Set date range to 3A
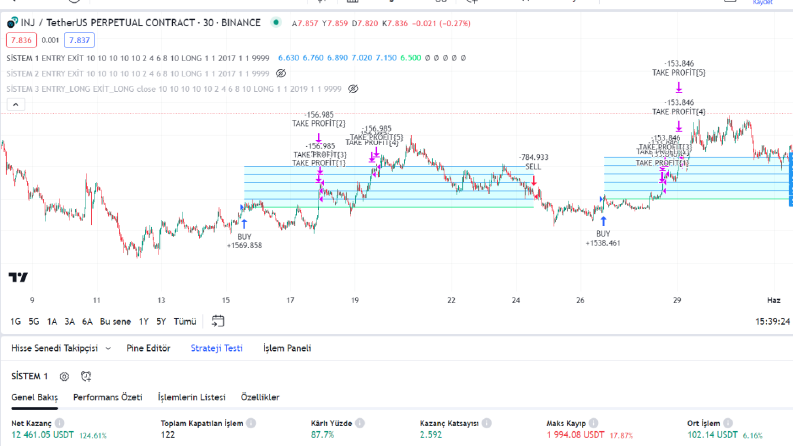 pos(70,322)
